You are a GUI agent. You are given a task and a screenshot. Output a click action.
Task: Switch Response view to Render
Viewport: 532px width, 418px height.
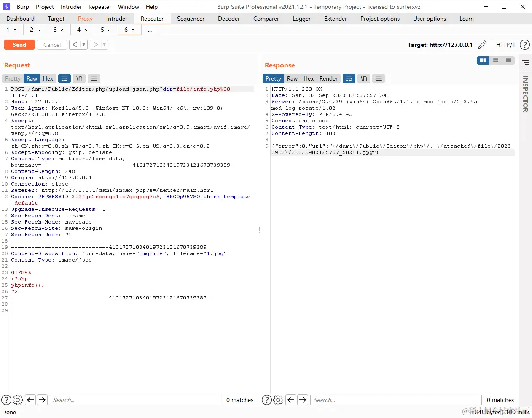(328, 78)
